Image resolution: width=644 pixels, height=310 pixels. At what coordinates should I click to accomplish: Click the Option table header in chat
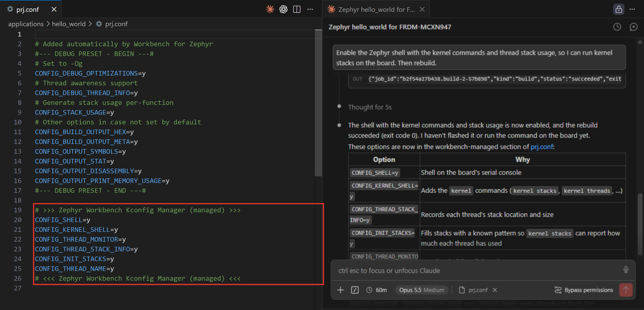point(384,160)
